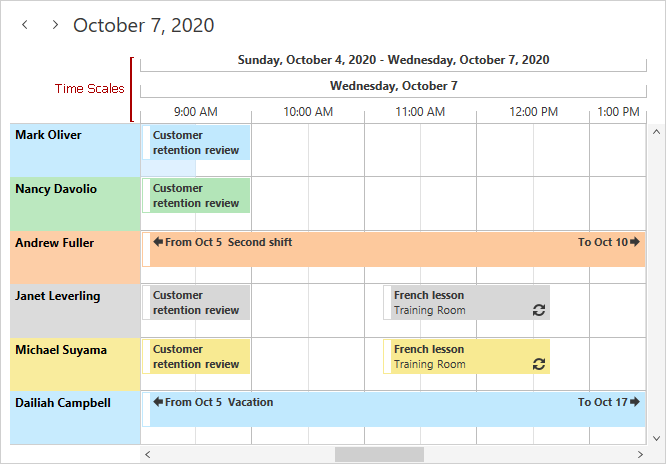Click the Wednesday, October 7 time scale header
The image size is (666, 464).
coord(393,86)
